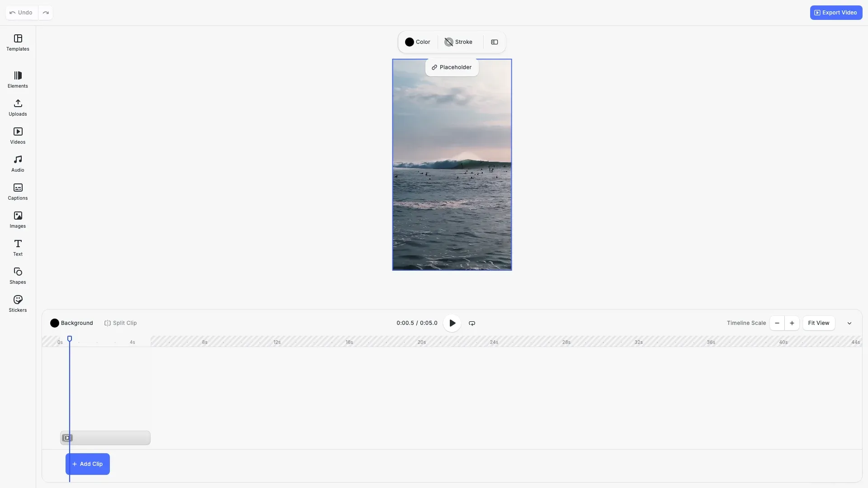868x488 pixels.
Task: Choose Split Clip from the timeline bar
Action: click(x=120, y=323)
